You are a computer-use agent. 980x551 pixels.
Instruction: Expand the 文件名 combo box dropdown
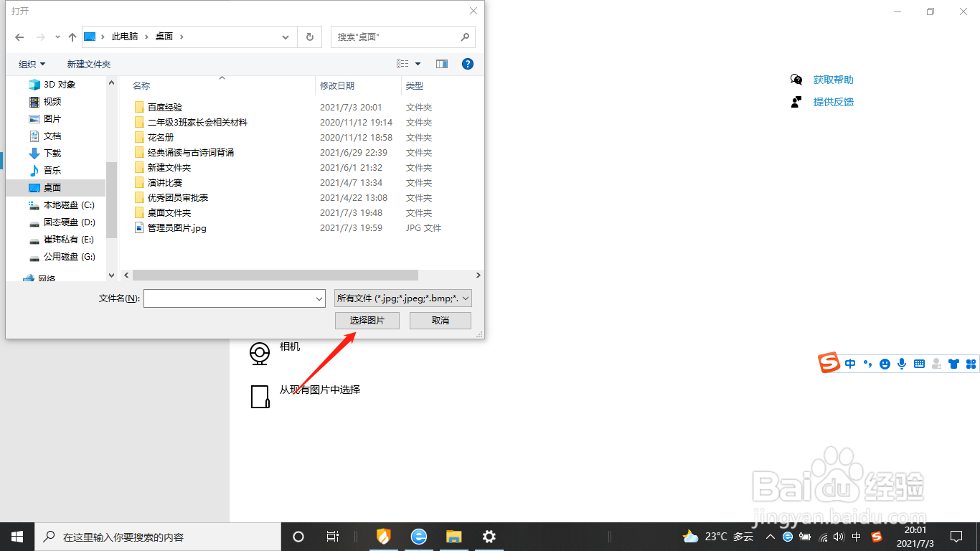320,298
